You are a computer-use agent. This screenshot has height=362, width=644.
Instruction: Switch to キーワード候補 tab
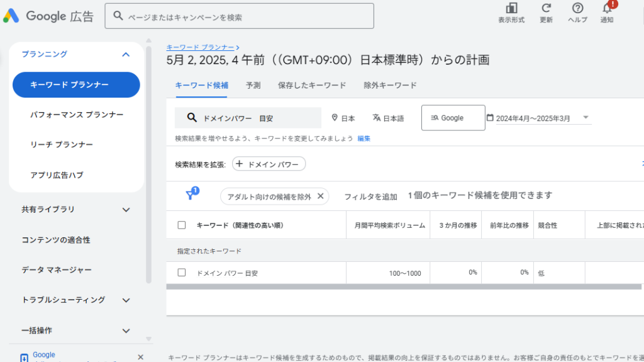coord(202,86)
